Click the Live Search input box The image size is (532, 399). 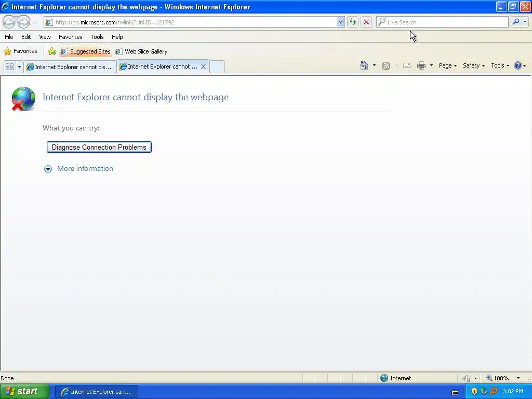tap(442, 22)
